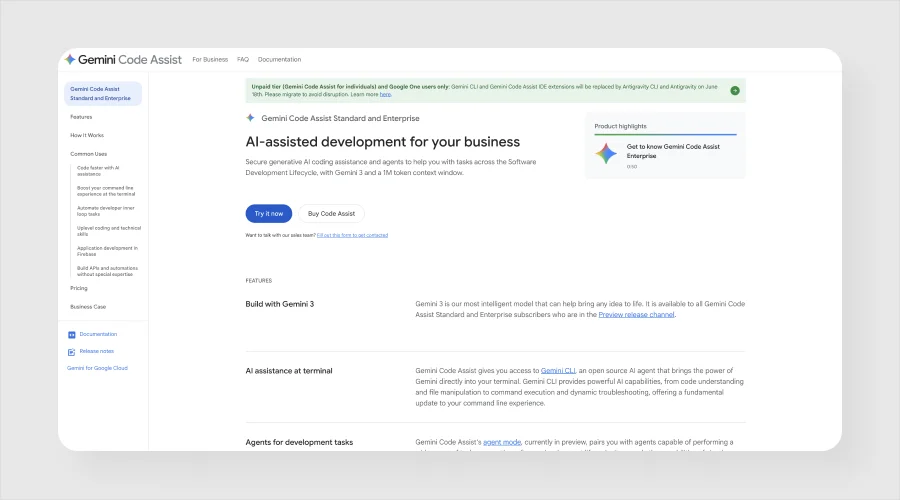This screenshot has height=500, width=900.
Task: Click the AI assistance at terminal heading
Action: point(289,371)
